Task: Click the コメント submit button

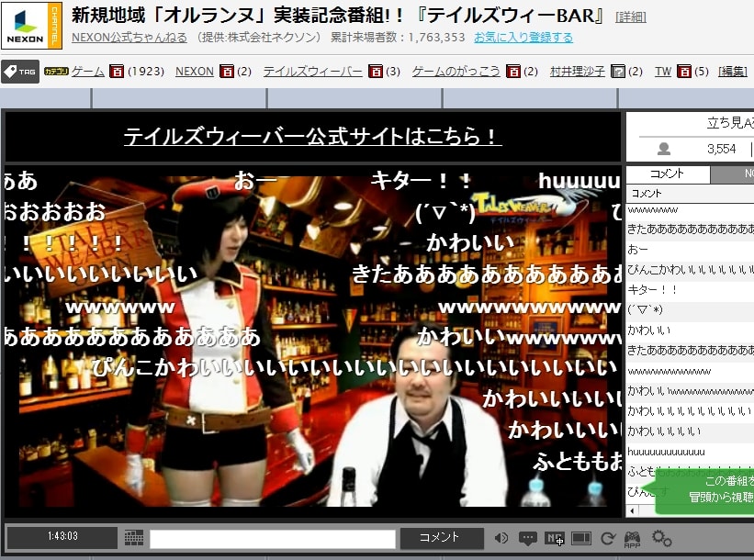Action: coord(442,538)
